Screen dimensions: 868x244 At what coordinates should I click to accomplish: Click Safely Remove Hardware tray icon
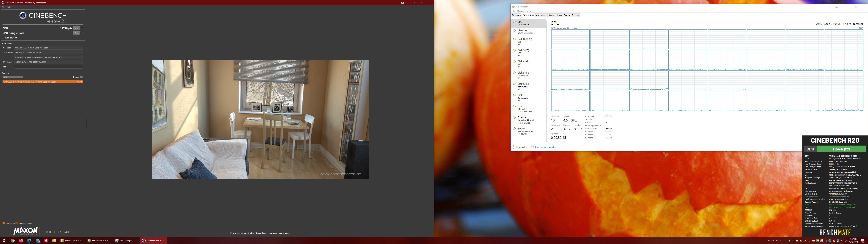click(x=826, y=241)
